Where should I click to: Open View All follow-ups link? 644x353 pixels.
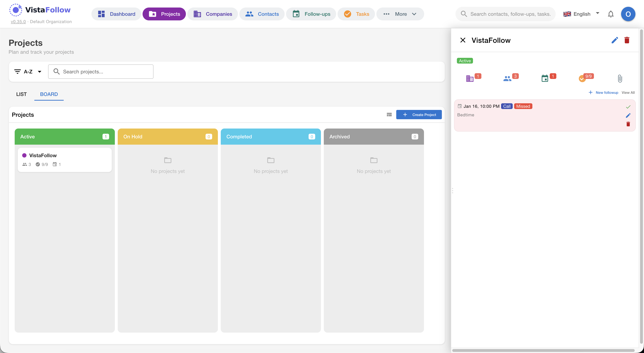click(628, 93)
